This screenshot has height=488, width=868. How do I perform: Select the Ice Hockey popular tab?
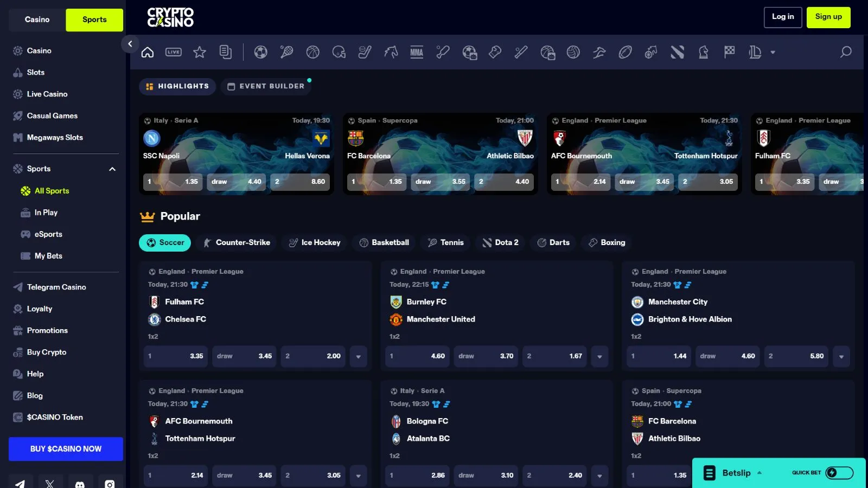pos(315,242)
